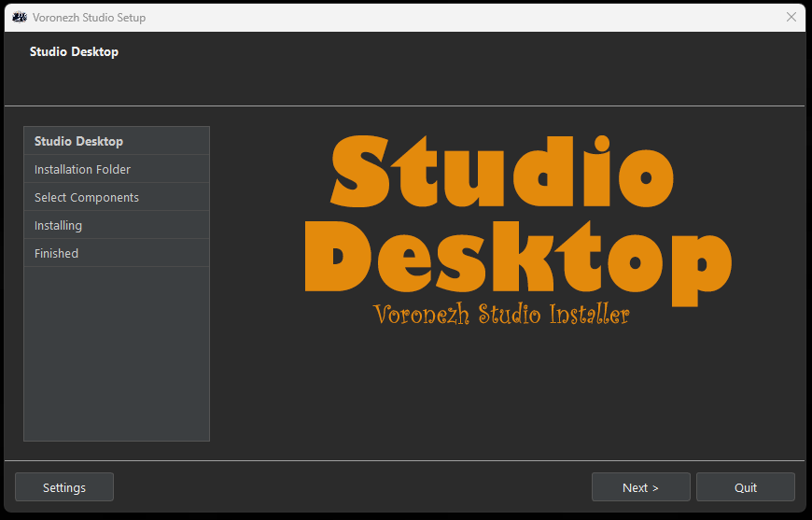Click the Studio Desktop page heading
The height and width of the screenshot is (520, 812).
coord(74,51)
